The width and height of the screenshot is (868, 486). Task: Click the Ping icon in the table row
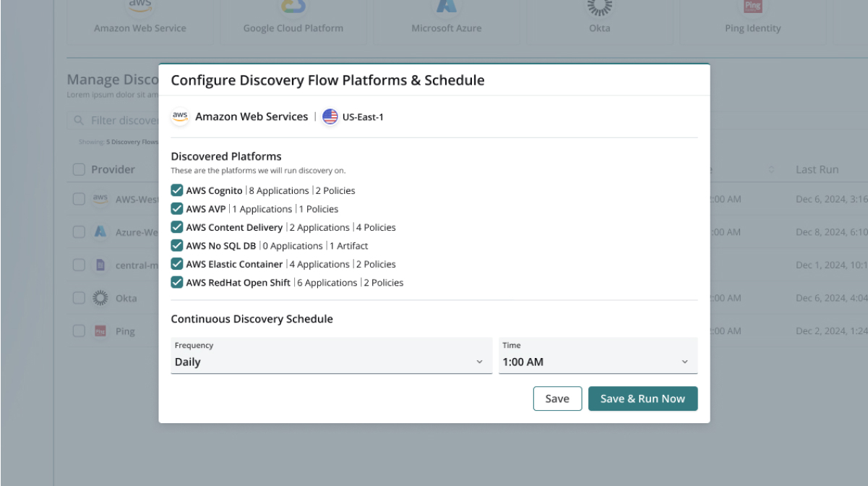101,331
